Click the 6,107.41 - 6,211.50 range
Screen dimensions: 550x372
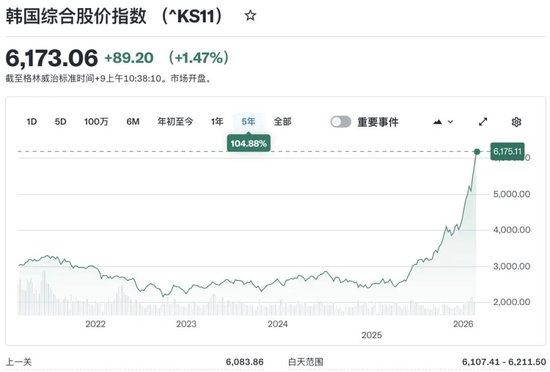[504, 362]
